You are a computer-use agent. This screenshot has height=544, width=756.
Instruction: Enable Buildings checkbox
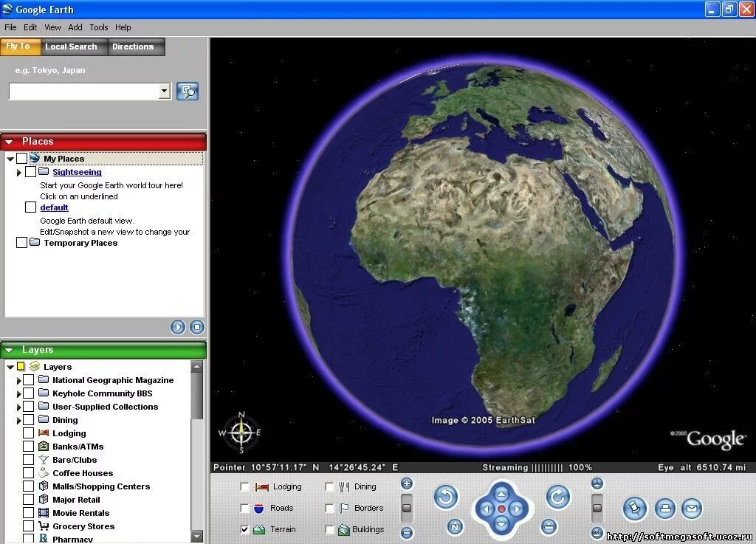click(x=329, y=529)
